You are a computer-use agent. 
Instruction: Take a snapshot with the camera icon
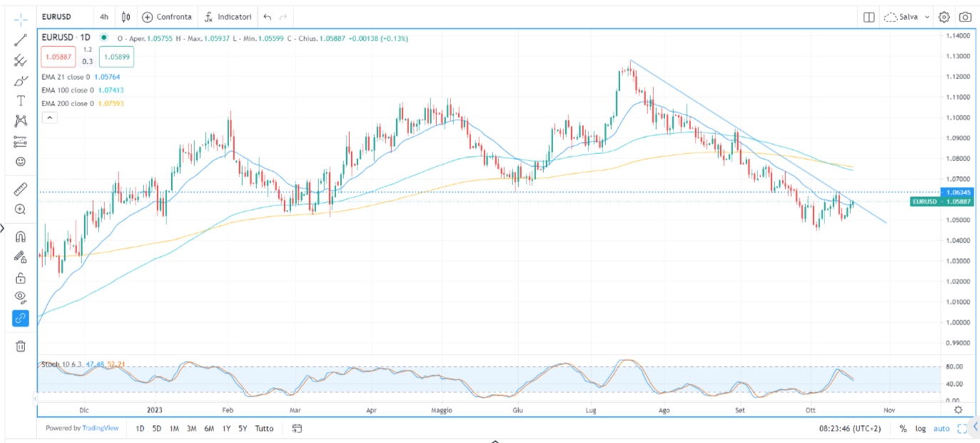tap(965, 17)
